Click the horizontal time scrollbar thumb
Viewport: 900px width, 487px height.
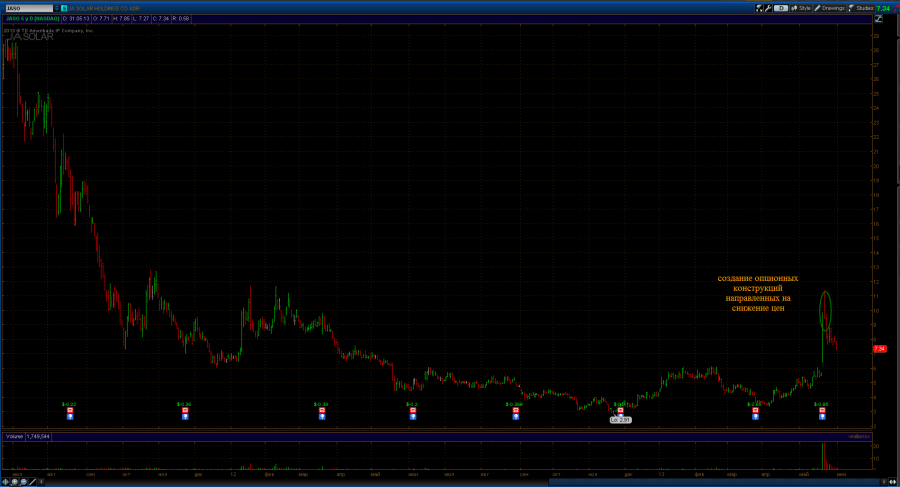(715, 482)
